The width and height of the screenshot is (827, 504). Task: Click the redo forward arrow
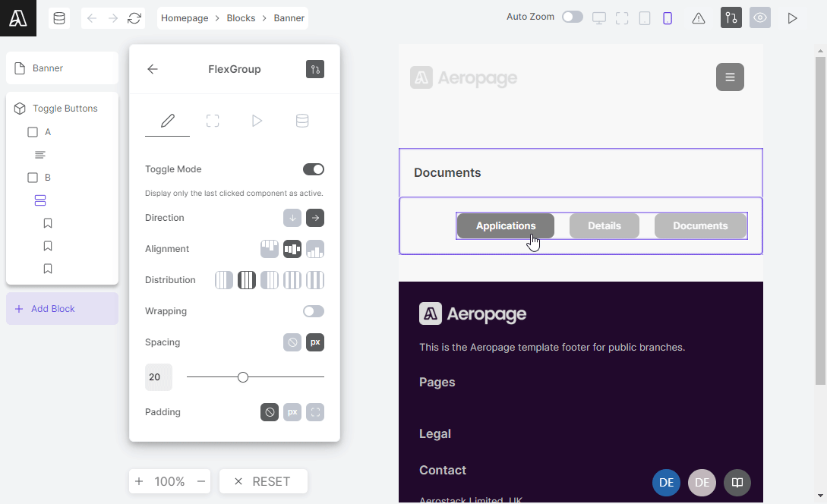[x=113, y=18]
